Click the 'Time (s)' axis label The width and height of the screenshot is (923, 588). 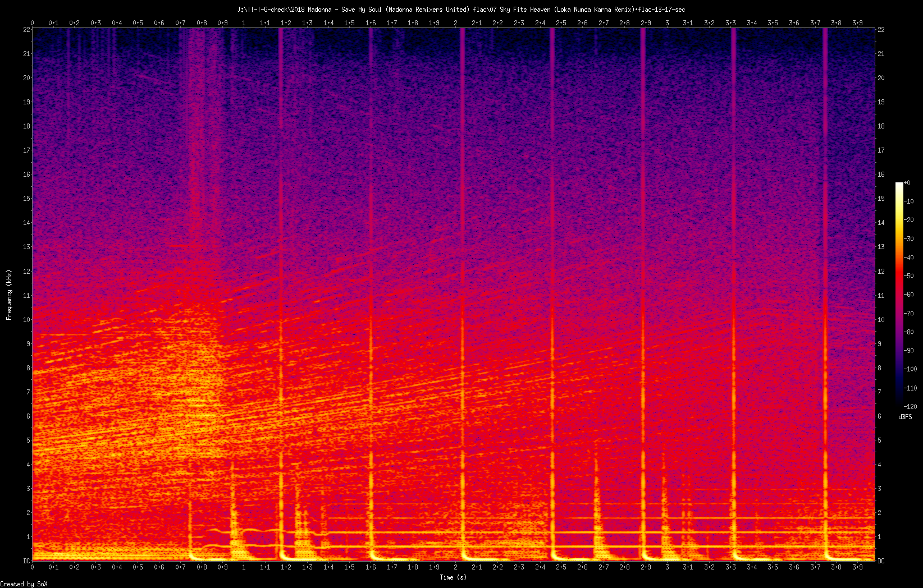(x=453, y=577)
